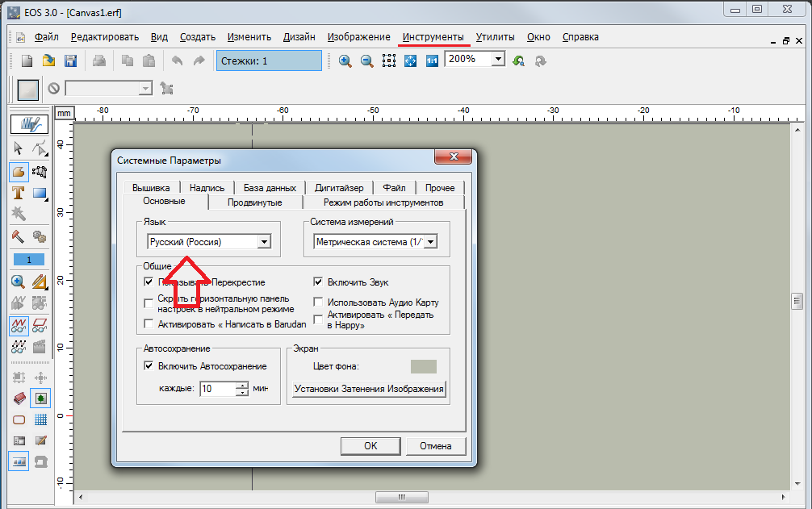Open the 200% zoom level dropdown
Viewport: 812px width, 509px height.
[498, 60]
